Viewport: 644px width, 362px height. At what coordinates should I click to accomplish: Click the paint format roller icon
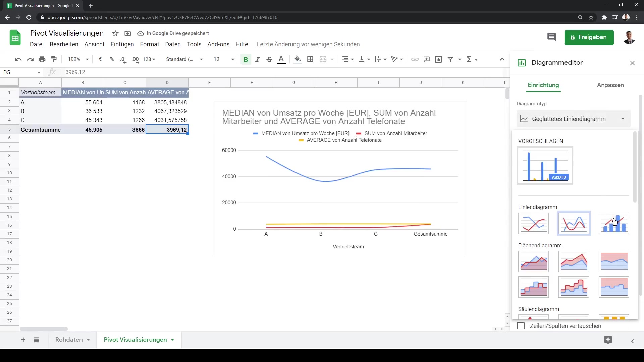pos(54,59)
